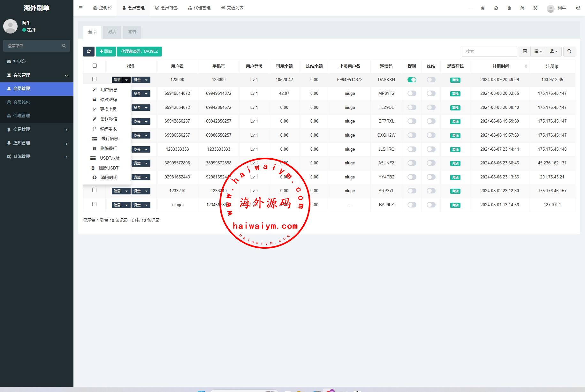
Task: Click the green 添加 button
Action: coord(106,51)
